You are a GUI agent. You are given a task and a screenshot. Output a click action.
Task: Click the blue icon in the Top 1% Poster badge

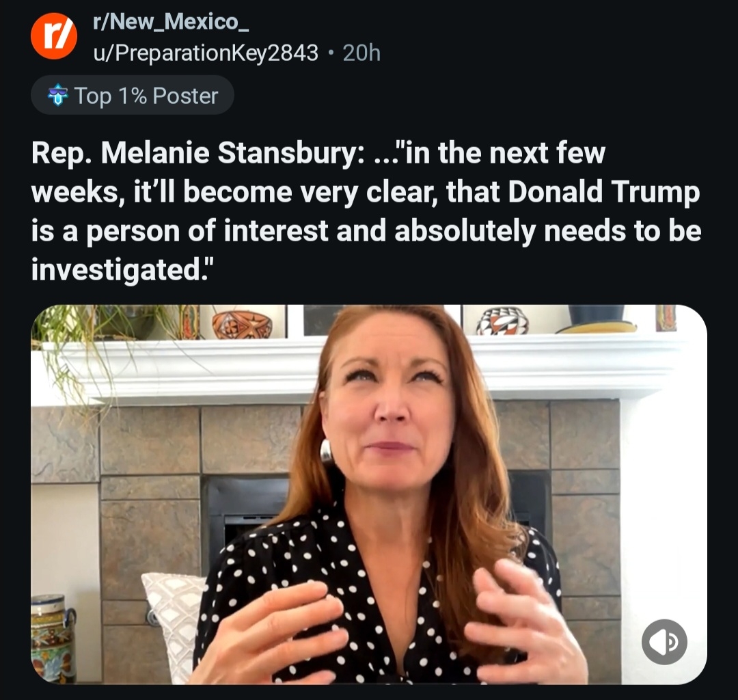[59, 96]
